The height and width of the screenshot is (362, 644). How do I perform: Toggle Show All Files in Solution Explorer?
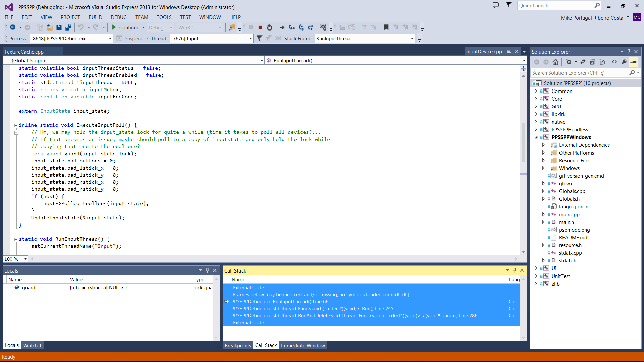[602, 62]
